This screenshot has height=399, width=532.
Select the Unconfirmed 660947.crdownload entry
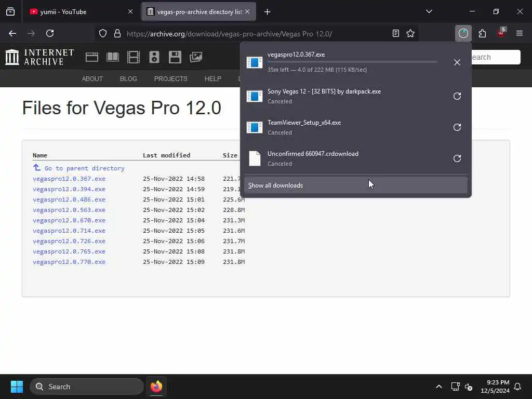pyautogui.click(x=345, y=158)
